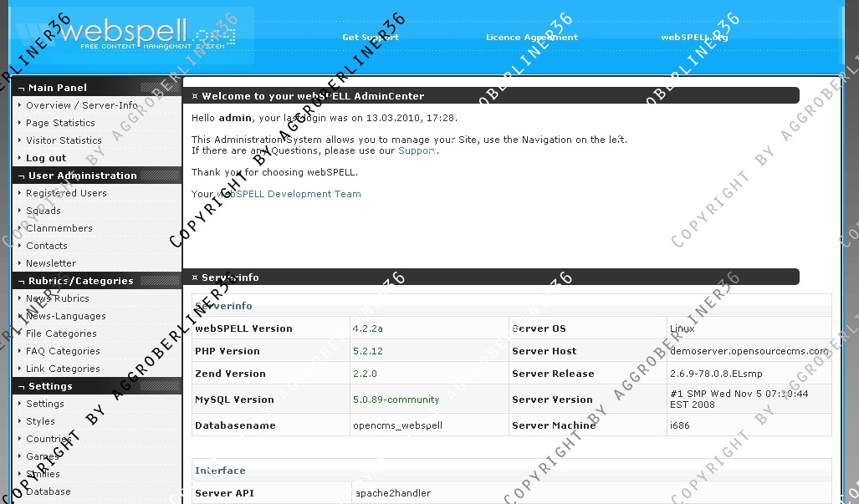Open Settings item under Settings section

click(45, 404)
